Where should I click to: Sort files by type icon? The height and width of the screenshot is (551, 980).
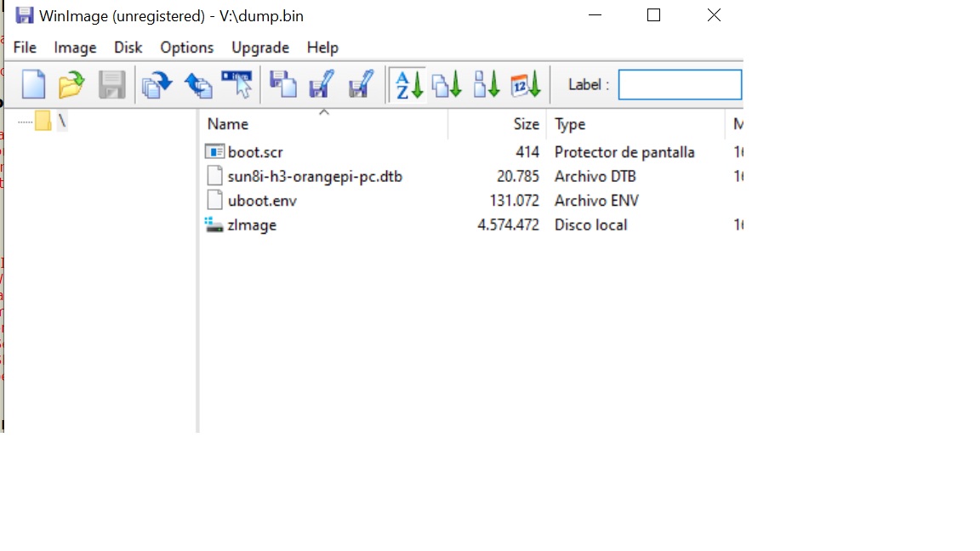coord(447,84)
